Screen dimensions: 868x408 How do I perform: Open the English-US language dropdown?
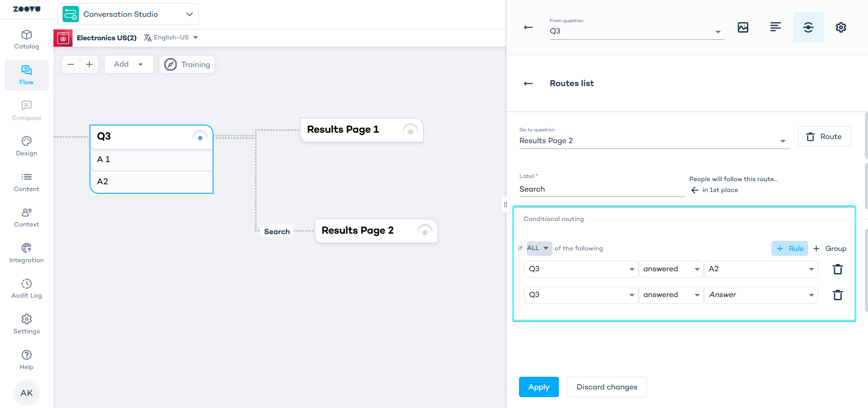click(x=171, y=38)
